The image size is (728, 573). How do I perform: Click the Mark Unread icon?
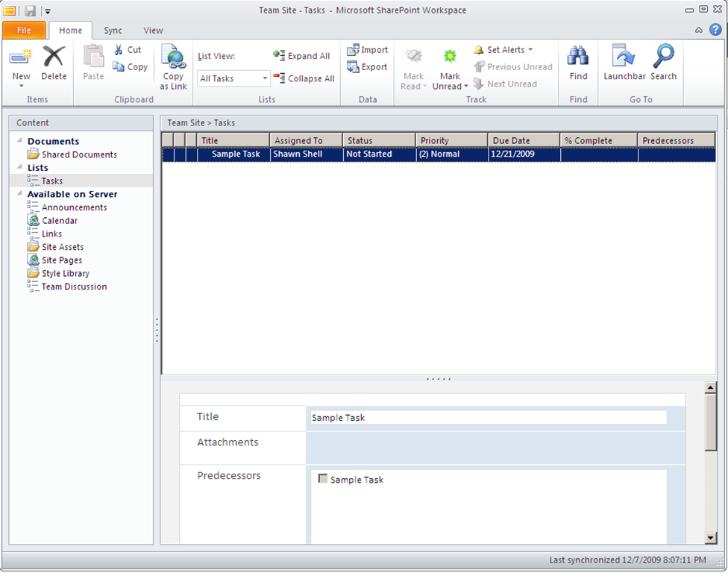[x=450, y=57]
